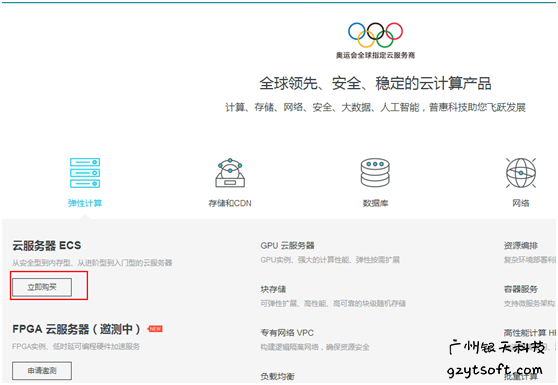Image resolution: width=558 pixels, height=385 pixels.
Task: Click the 支持微服务架构 description under 容器服务
Action: 530,304
